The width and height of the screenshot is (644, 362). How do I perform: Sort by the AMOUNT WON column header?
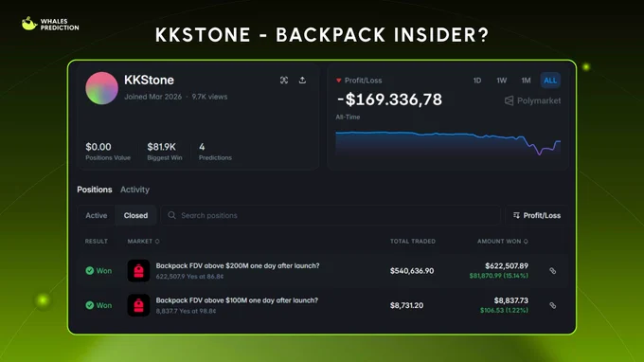point(502,242)
